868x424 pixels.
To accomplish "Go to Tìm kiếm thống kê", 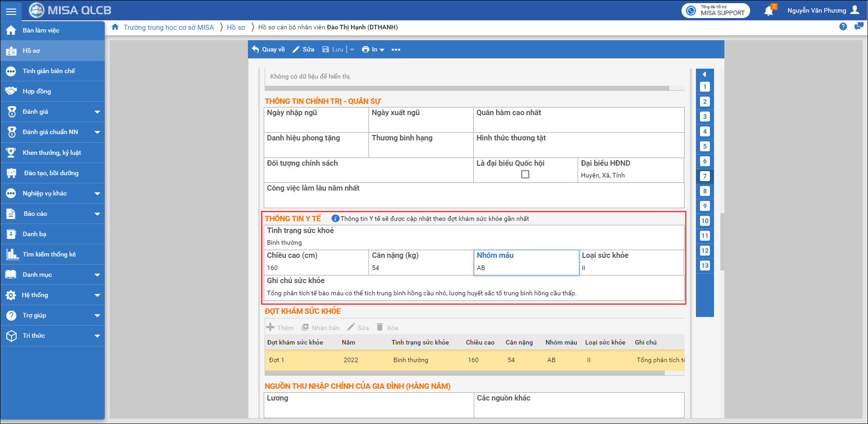I will pyautogui.click(x=49, y=254).
